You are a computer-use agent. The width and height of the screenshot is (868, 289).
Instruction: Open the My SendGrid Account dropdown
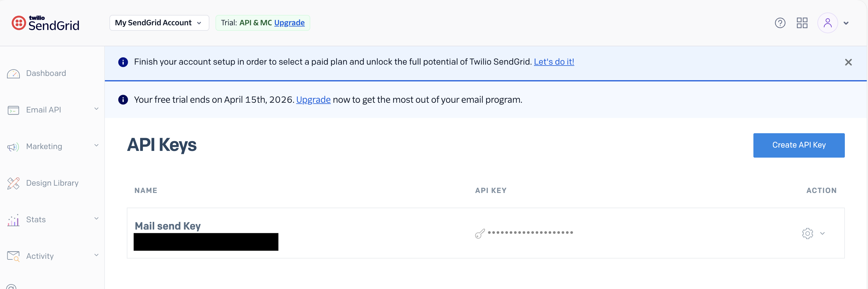pyautogui.click(x=159, y=23)
